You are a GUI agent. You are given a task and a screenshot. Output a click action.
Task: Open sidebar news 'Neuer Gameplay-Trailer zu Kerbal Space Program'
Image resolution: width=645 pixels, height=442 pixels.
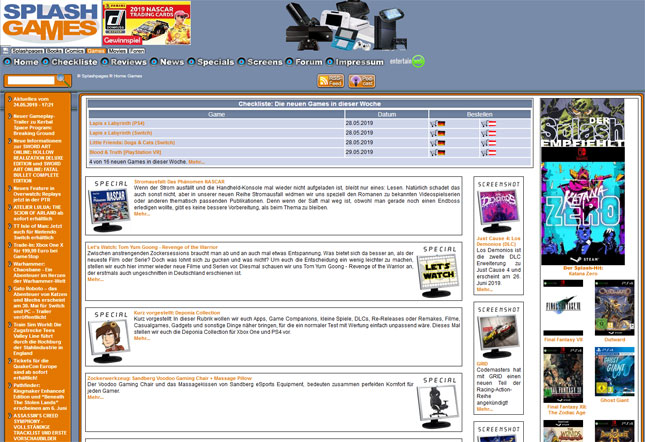tap(34, 125)
